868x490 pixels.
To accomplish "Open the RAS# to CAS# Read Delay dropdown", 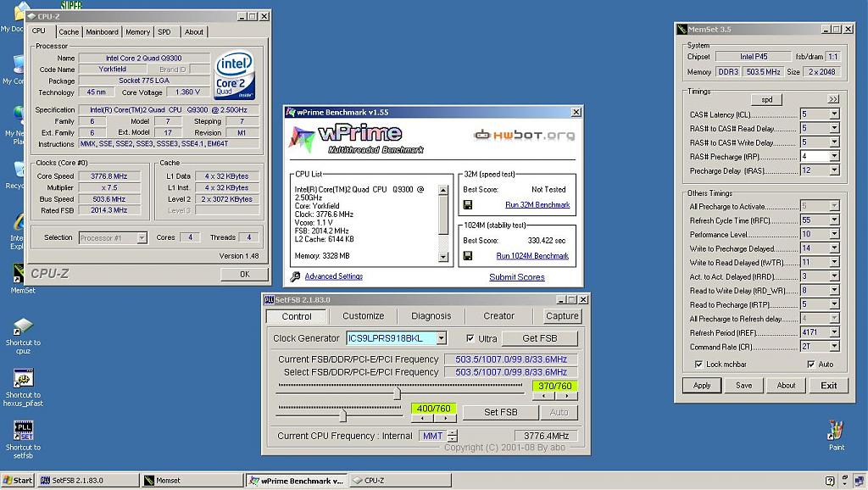I will [x=834, y=128].
